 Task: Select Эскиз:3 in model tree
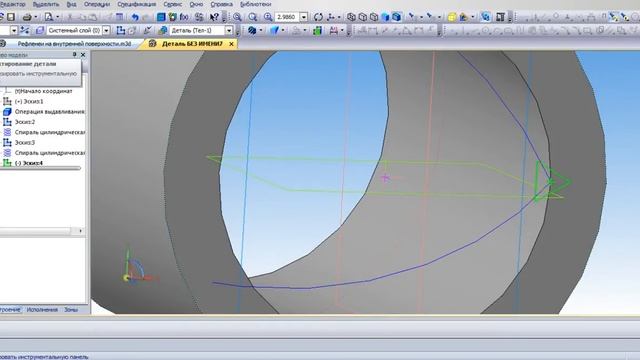click(25, 142)
